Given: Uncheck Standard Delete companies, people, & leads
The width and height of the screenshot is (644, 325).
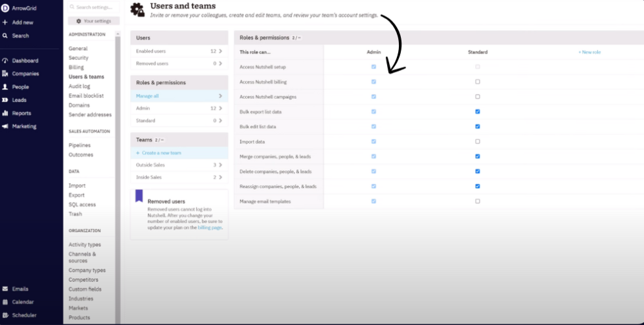Looking at the screenshot, I should [477, 171].
